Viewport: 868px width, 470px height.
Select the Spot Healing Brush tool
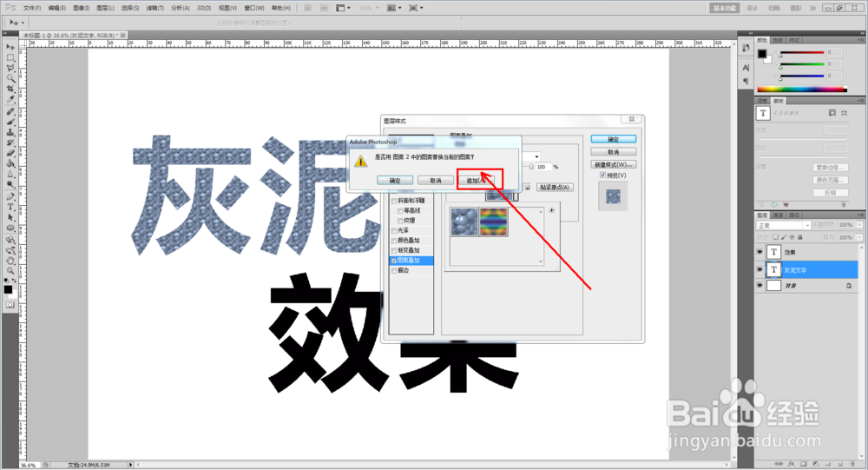point(10,111)
